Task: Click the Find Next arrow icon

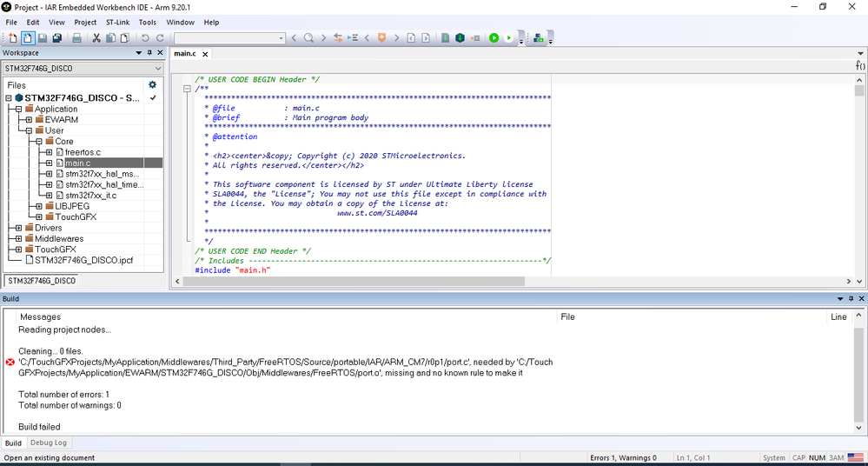Action: [324, 38]
